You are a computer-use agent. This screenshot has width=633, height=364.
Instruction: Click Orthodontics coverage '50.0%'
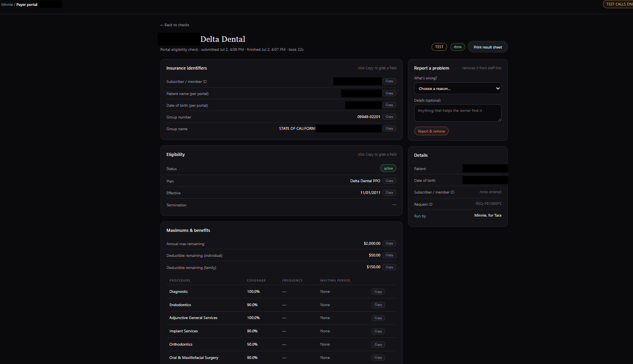pos(252,344)
